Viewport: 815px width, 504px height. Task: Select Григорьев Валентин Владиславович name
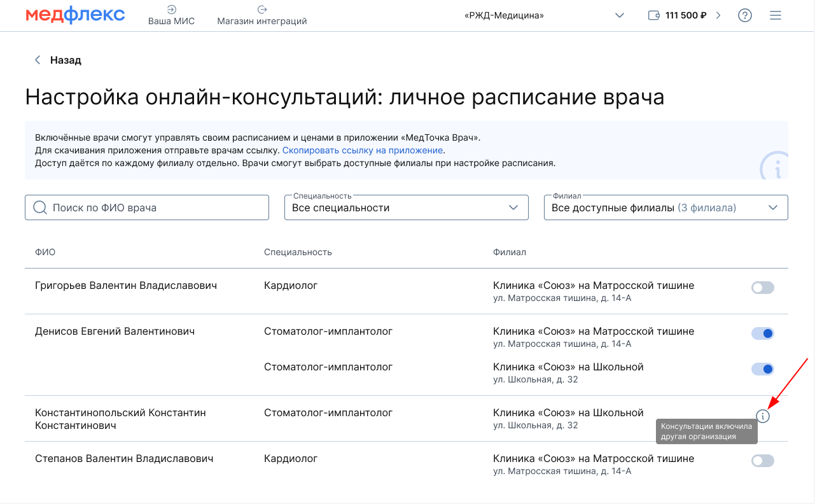tap(126, 286)
